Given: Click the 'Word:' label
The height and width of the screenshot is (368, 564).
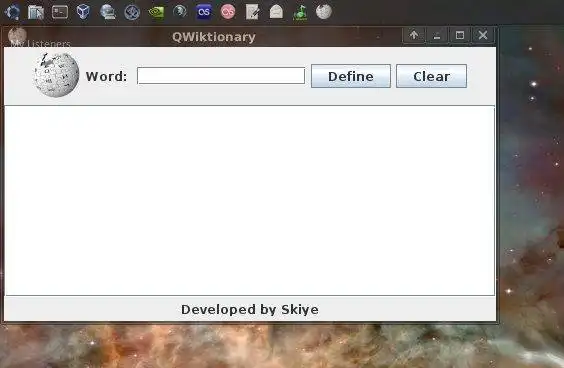Looking at the screenshot, I should 106,77.
